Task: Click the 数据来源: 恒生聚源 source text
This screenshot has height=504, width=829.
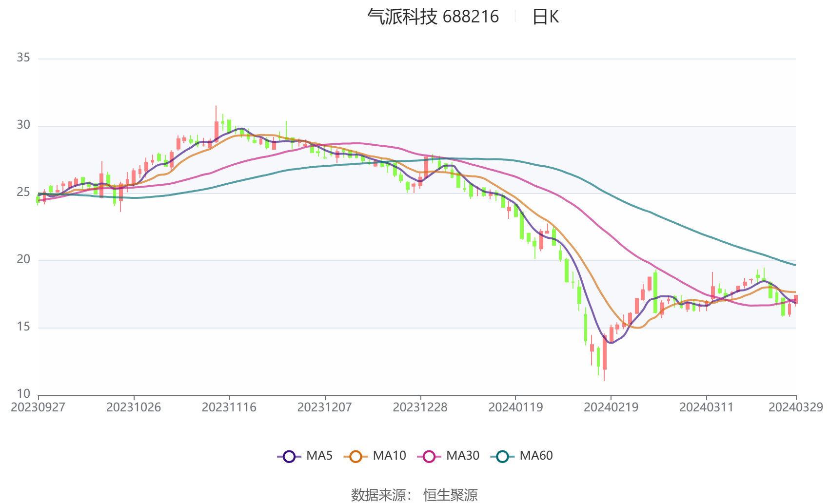Action: pyautogui.click(x=414, y=494)
